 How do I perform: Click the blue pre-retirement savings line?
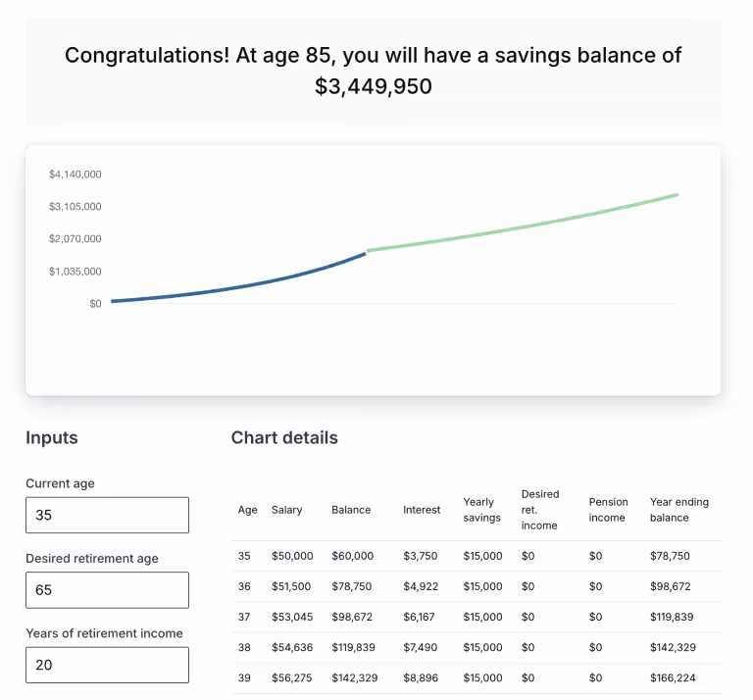[x=245, y=285]
